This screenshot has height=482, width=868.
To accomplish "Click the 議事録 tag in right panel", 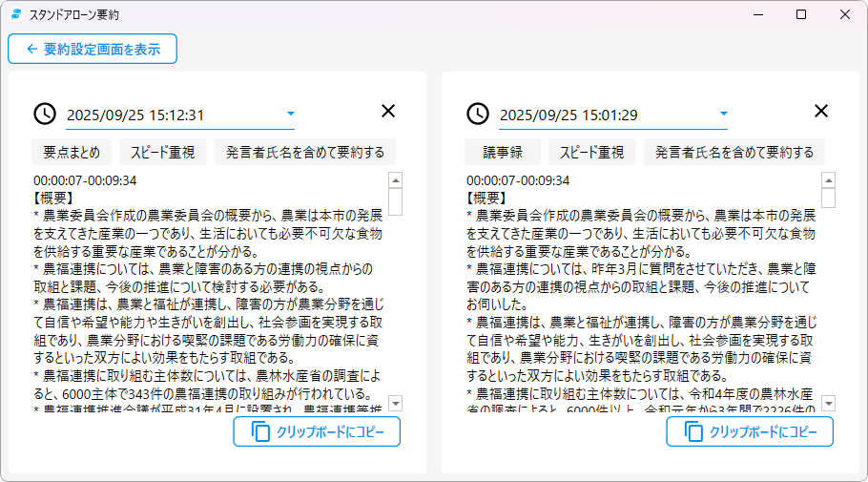I will click(503, 152).
